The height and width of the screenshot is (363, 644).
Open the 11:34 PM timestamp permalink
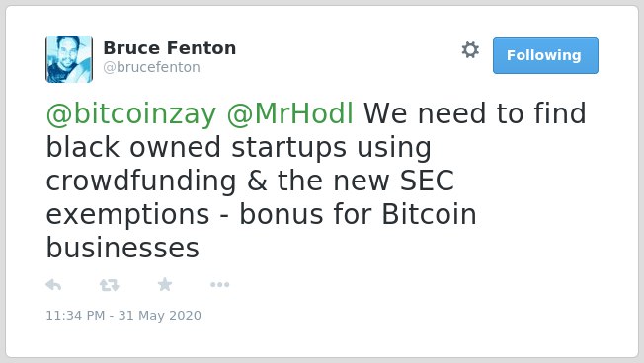[75, 315]
